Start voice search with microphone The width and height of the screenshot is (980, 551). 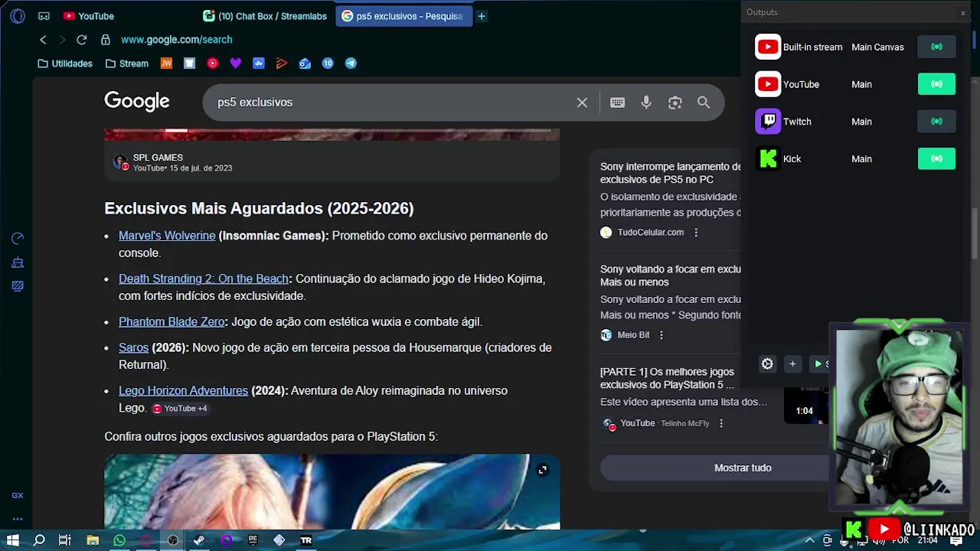pos(646,103)
